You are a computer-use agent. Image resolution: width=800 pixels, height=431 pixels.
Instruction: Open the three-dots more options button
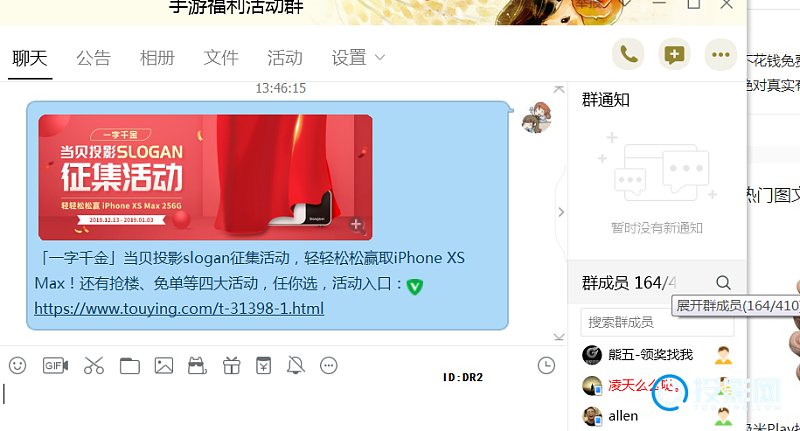(x=720, y=55)
